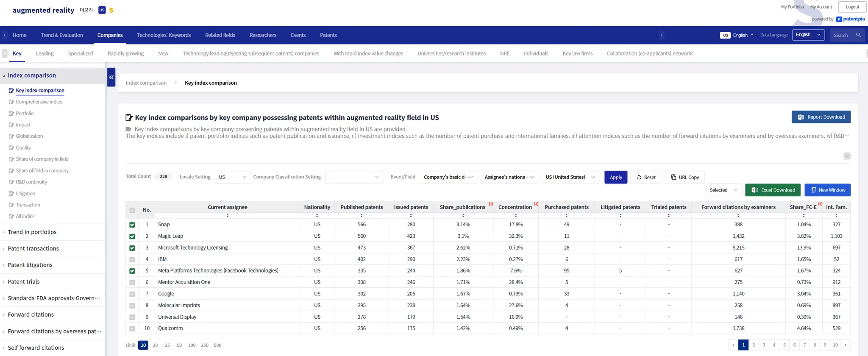Check the IBM row checkbox
Image resolution: width=868 pixels, height=356 pixels.
coord(132,259)
